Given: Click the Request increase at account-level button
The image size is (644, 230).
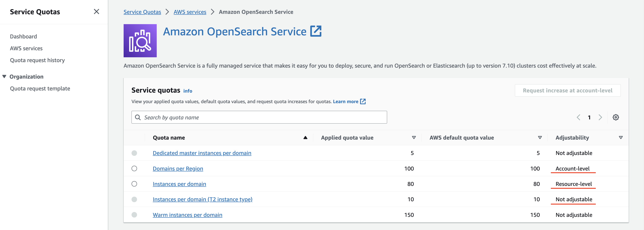Looking at the screenshot, I should [x=568, y=90].
